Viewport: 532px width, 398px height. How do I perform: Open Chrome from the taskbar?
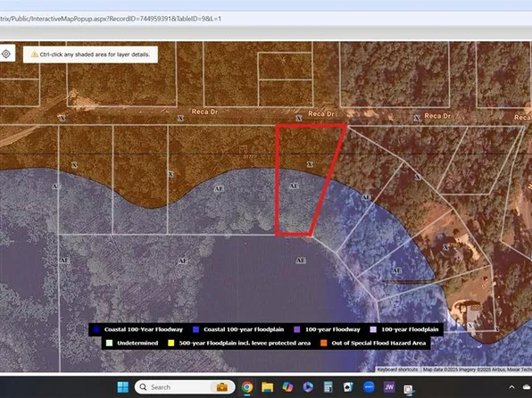tap(247, 386)
